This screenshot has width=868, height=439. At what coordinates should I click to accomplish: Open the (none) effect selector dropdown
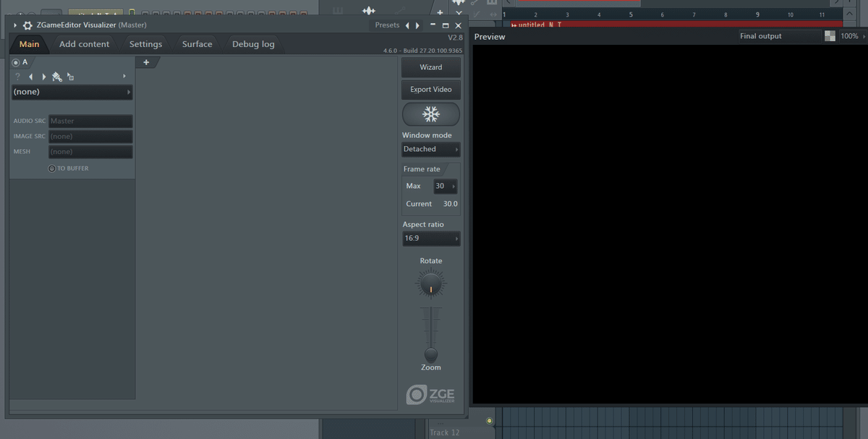72,92
